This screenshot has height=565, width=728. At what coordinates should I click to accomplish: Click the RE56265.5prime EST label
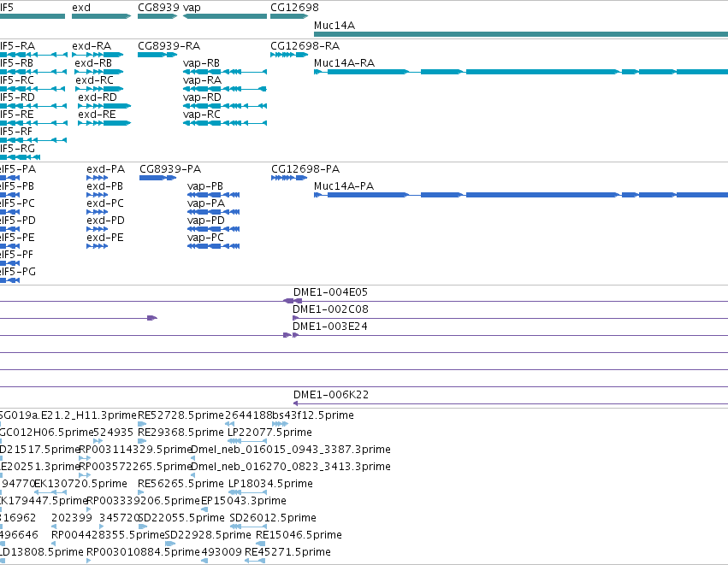tap(181, 484)
